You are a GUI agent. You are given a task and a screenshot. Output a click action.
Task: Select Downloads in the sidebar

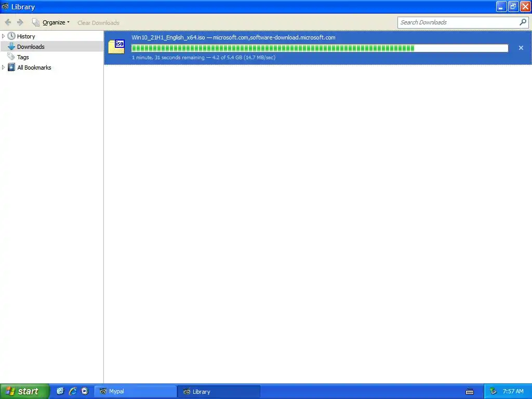[31, 47]
